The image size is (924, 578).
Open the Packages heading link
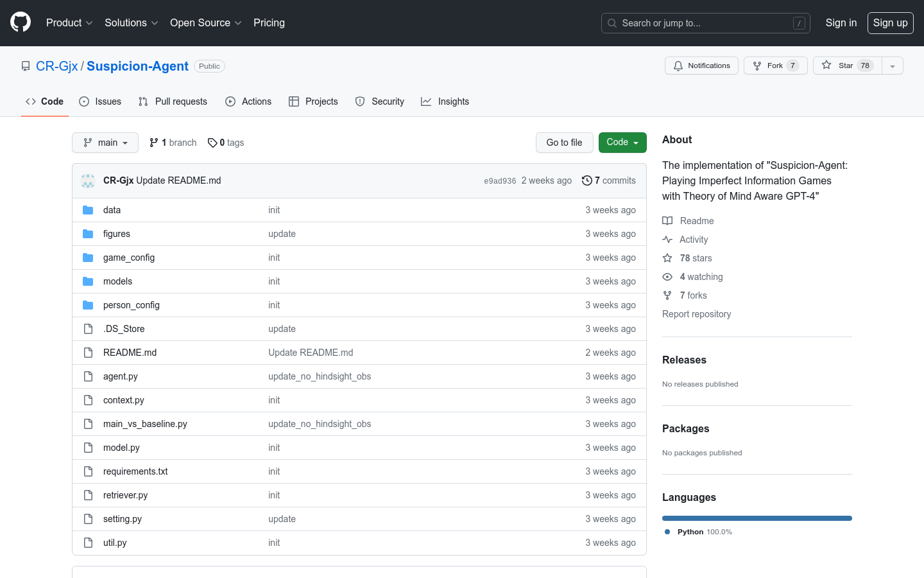686,429
